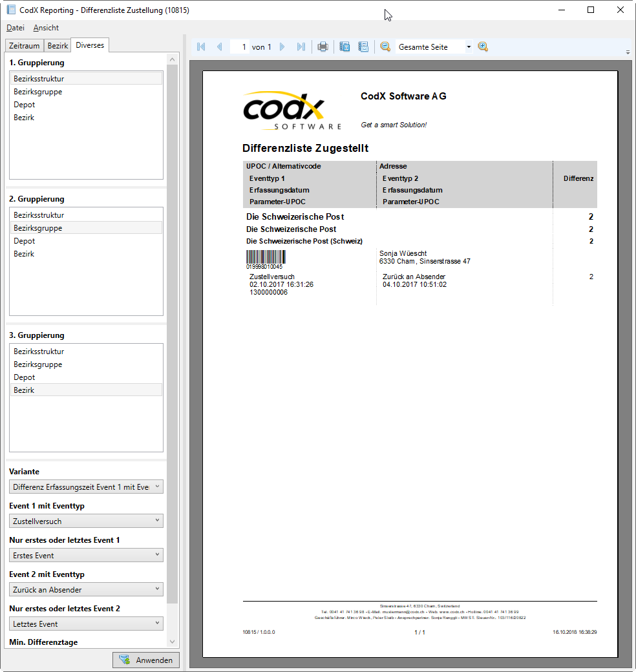Expand the Event 1 mit Eventtyp dropdown
Screen dimensions: 636x672
click(86, 521)
